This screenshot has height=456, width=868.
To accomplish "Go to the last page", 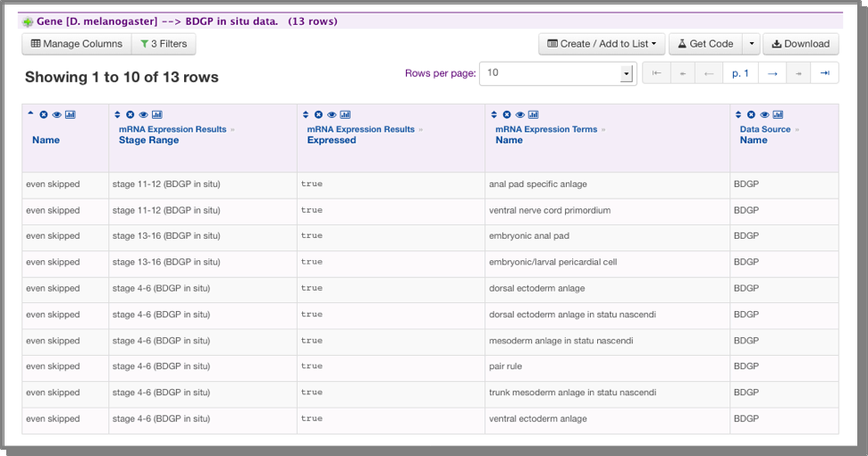I will tap(825, 73).
